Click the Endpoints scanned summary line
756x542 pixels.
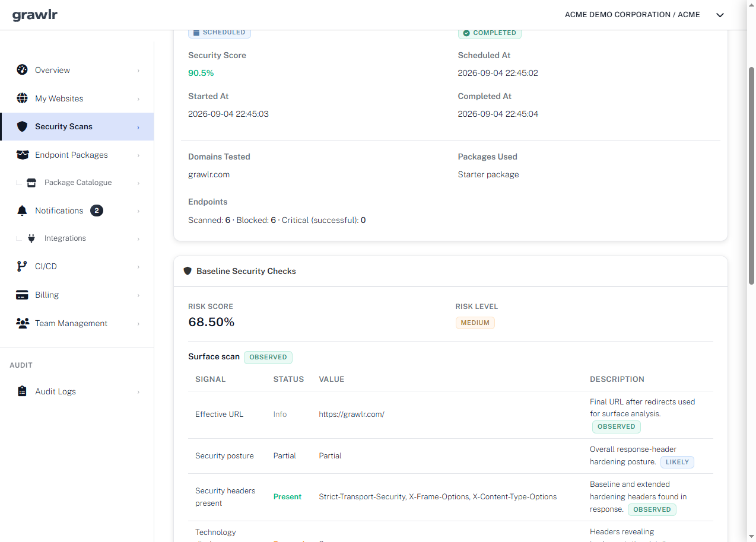(x=277, y=220)
